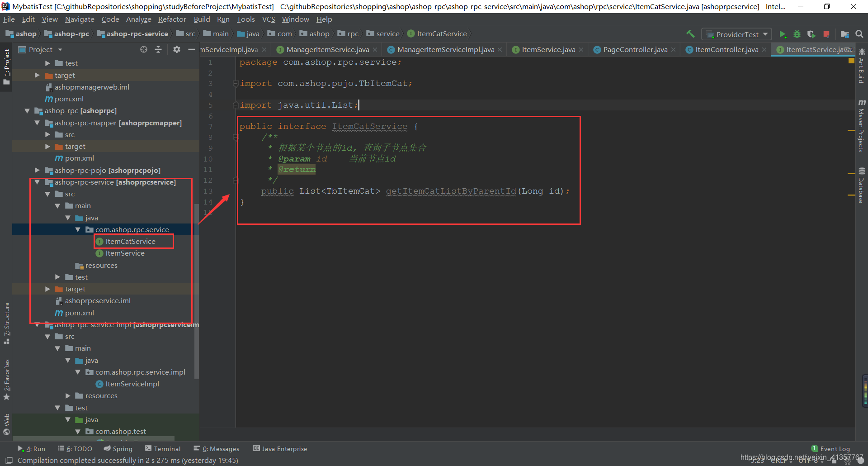Build the project with the hammer icon
The image size is (868, 466).
point(690,34)
